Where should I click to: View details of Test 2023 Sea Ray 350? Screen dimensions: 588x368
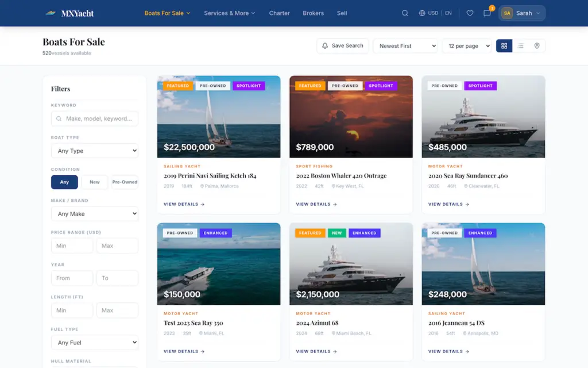[x=184, y=352]
